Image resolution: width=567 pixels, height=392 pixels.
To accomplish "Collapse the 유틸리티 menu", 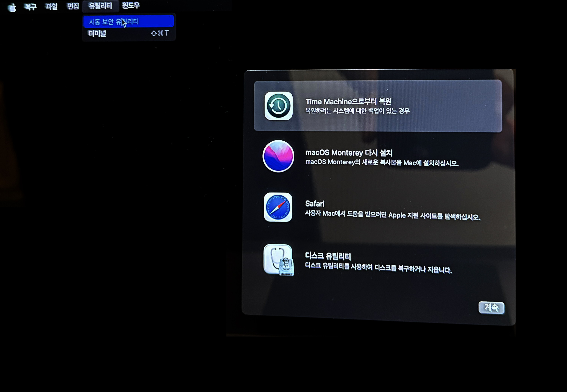I will click(x=100, y=6).
